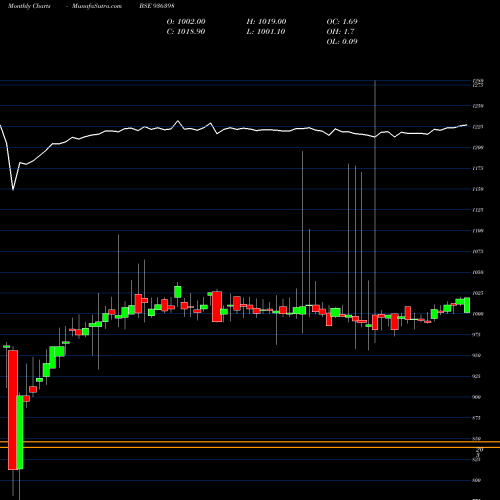Click the white indicator line's deepest dip
Viewport: 500px width, 500px height.
pos(13,189)
